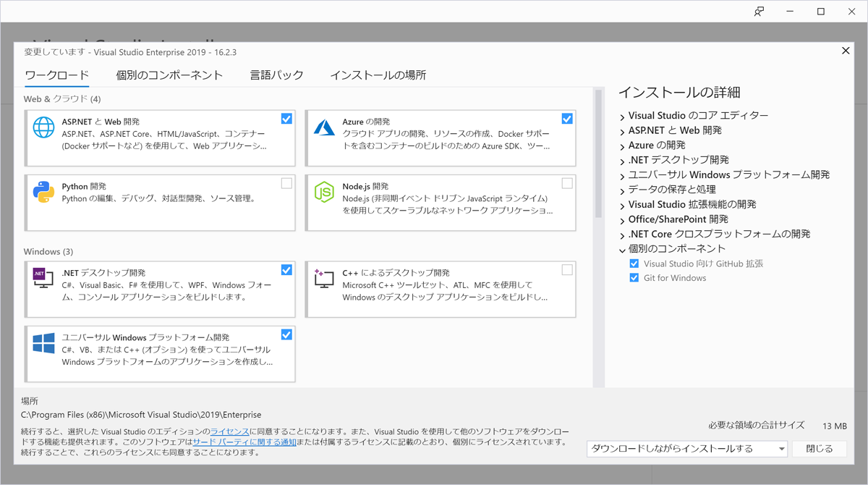Viewport: 868px width, 485px height.
Task: Click the C++ desktop development icon
Action: tap(324, 278)
